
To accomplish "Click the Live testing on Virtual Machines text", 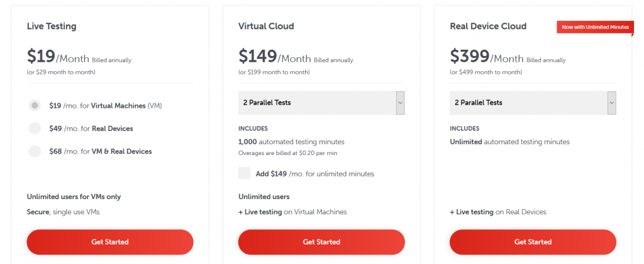I will tap(292, 212).
